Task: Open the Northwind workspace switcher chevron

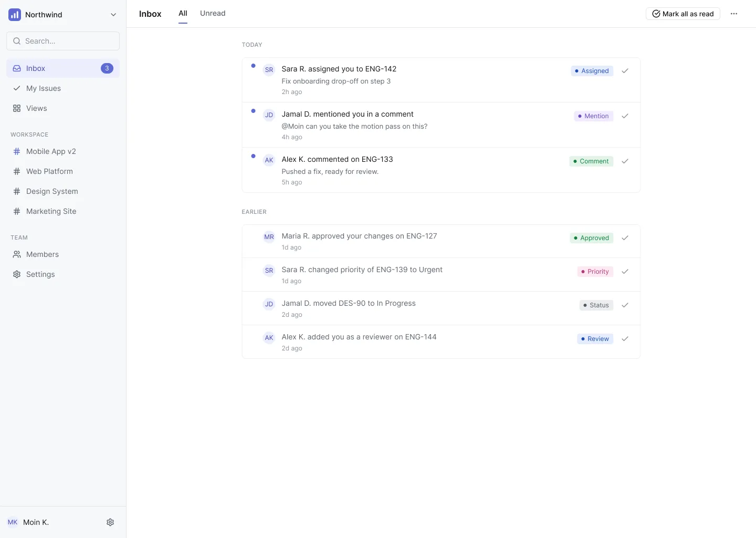Action: [113, 15]
